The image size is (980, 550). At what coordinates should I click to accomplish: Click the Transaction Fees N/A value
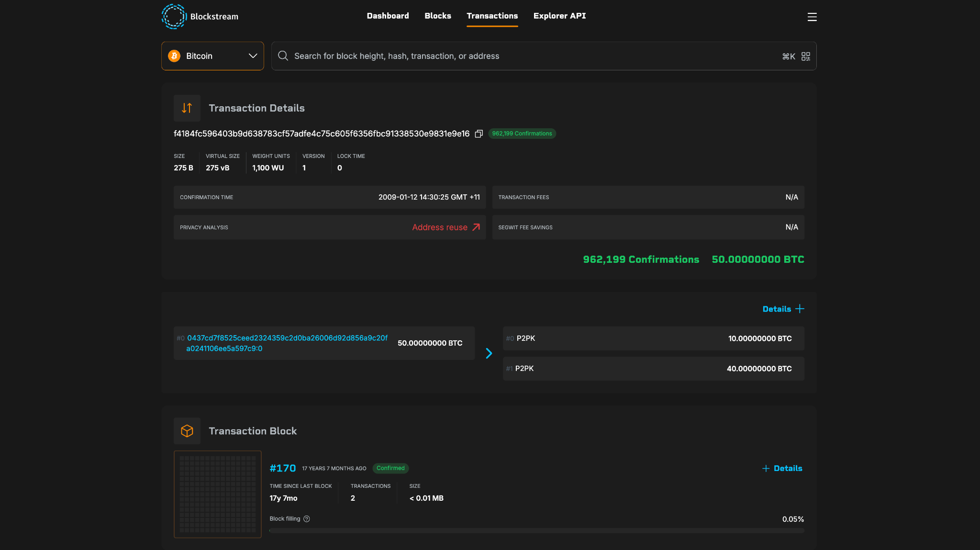coord(792,197)
